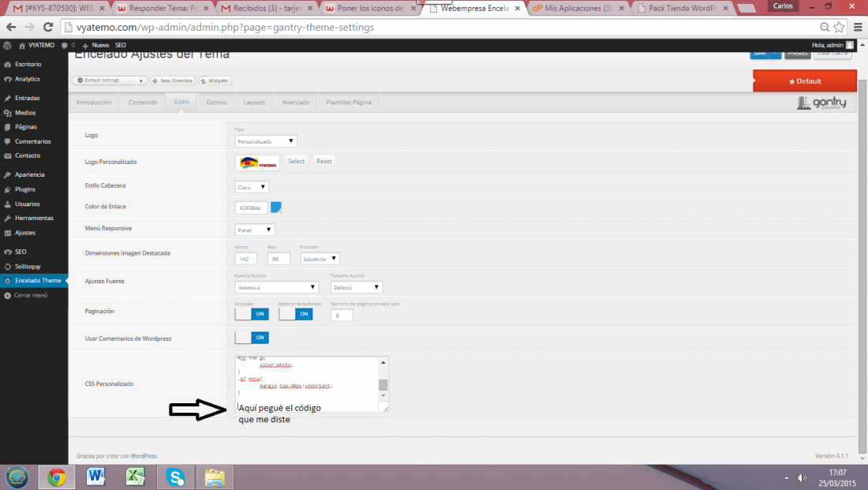The image size is (868, 490).
Task: Expand the Default Settings dropdown
Action: pyautogui.click(x=141, y=80)
